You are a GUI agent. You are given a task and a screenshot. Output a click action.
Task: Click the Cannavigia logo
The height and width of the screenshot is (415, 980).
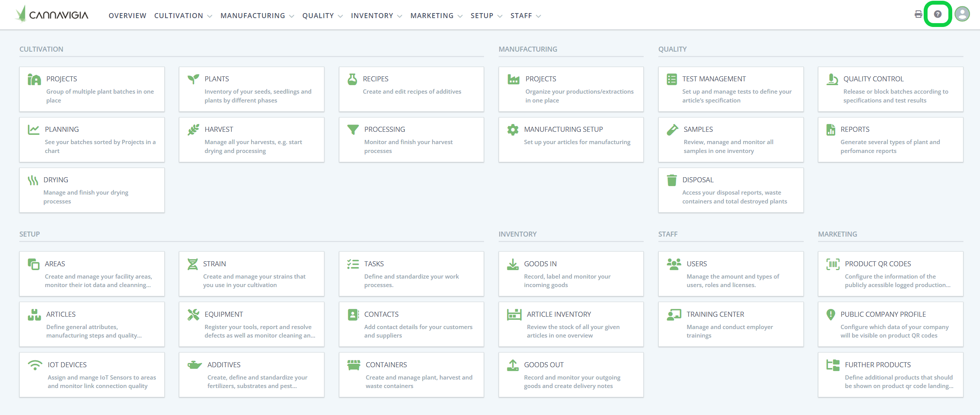click(52, 15)
